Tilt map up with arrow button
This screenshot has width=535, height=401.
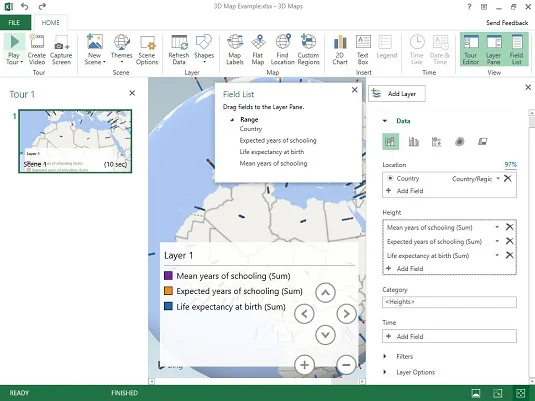click(326, 292)
